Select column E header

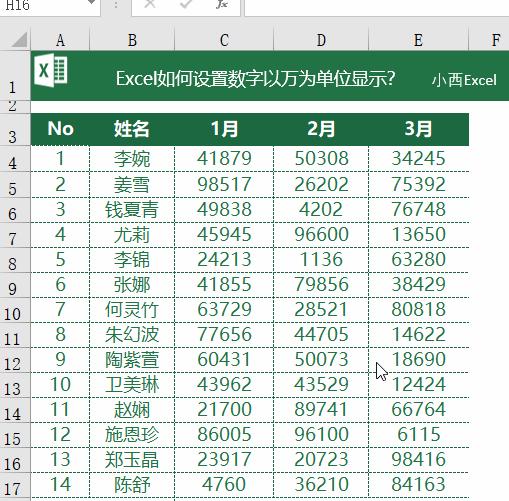418,40
